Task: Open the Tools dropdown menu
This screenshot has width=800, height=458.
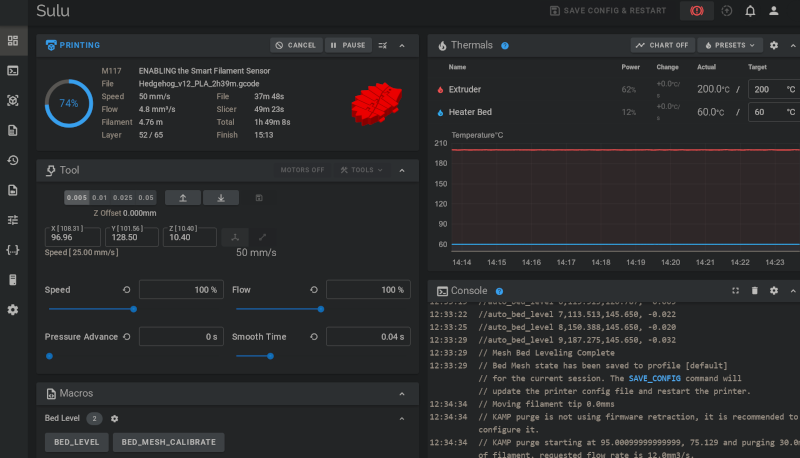Action: (361, 170)
